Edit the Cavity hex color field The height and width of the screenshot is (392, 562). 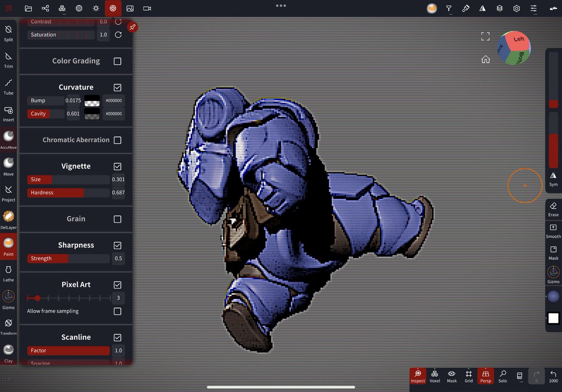pyautogui.click(x=113, y=114)
